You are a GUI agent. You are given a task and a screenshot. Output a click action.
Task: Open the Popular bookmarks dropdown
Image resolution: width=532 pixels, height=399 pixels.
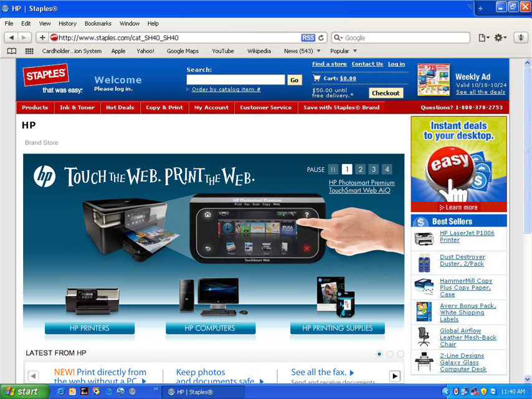tap(343, 51)
